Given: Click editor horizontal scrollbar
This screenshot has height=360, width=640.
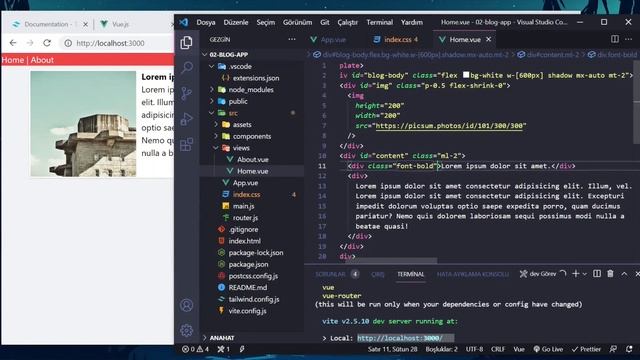Looking at the screenshot, I should [391, 260].
